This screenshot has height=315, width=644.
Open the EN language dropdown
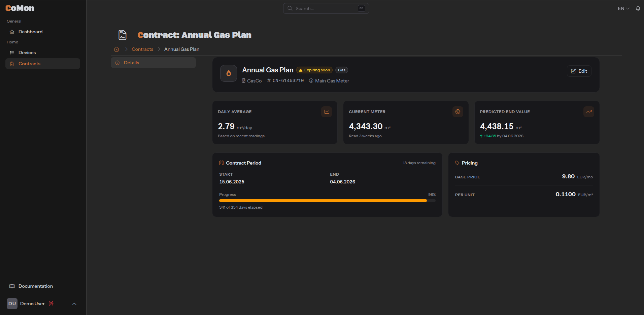(623, 8)
